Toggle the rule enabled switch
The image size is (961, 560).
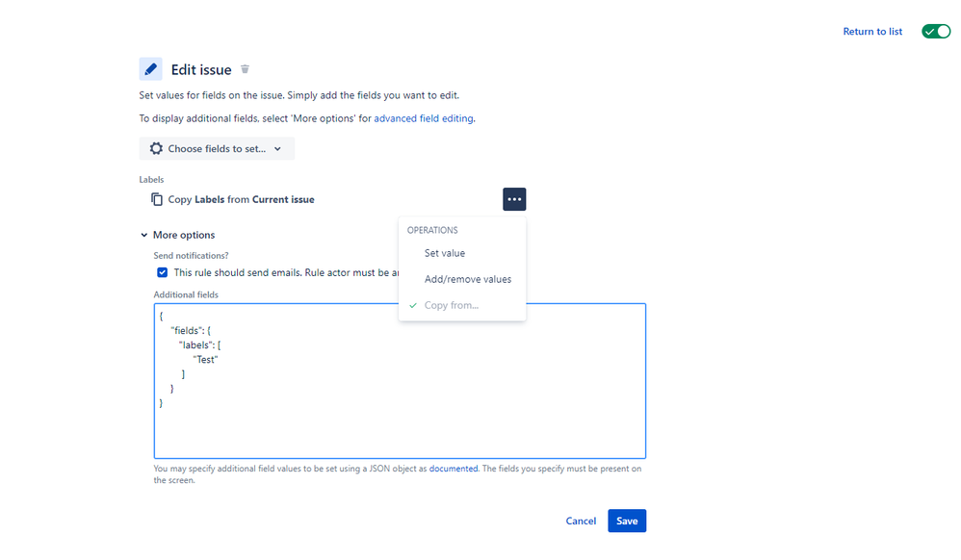click(936, 31)
